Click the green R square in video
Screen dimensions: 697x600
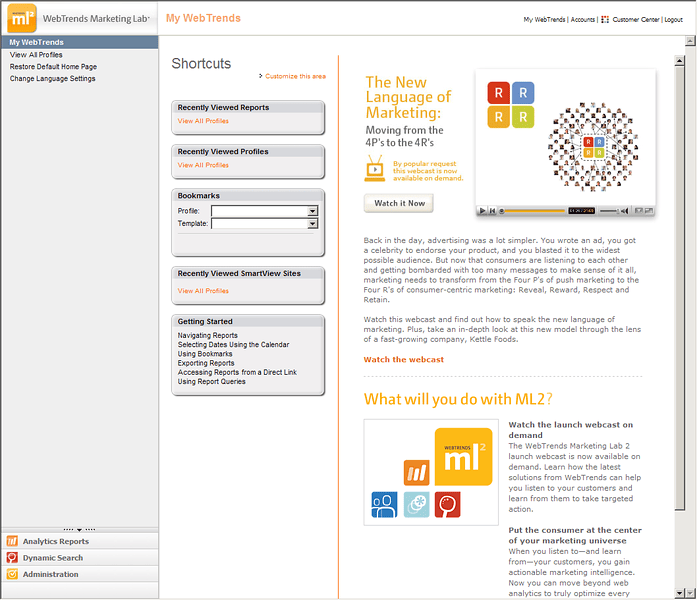click(x=523, y=117)
